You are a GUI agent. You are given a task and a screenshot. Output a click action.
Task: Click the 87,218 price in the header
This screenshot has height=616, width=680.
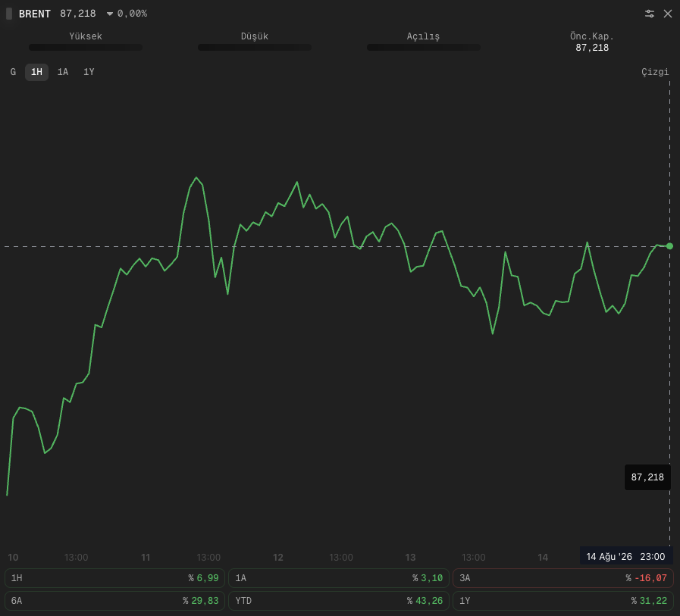tap(78, 14)
